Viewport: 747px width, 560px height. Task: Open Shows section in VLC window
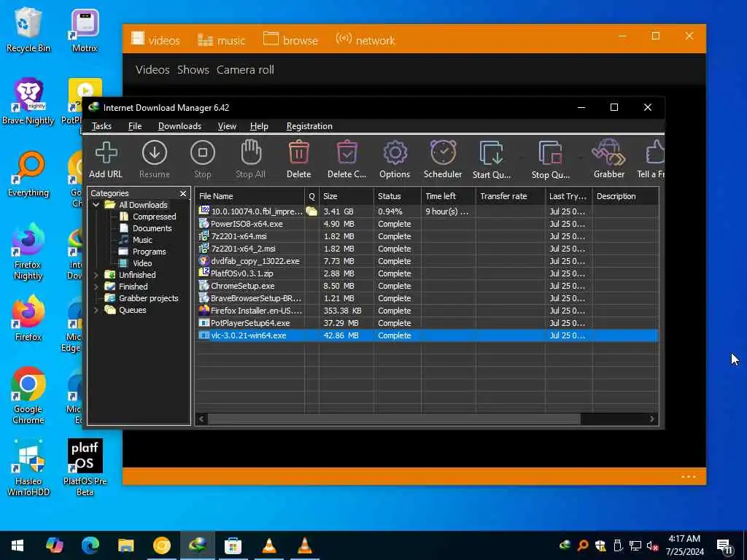click(193, 70)
